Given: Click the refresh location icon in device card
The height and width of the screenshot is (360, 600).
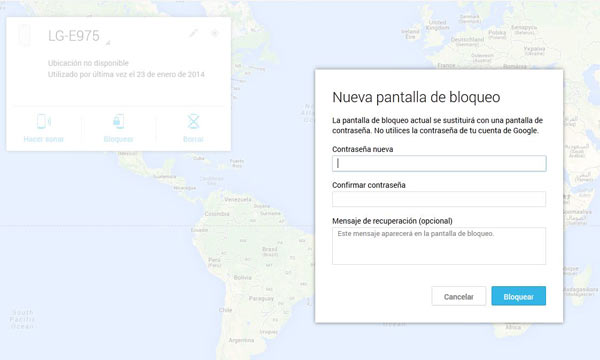Looking at the screenshot, I should [215, 33].
